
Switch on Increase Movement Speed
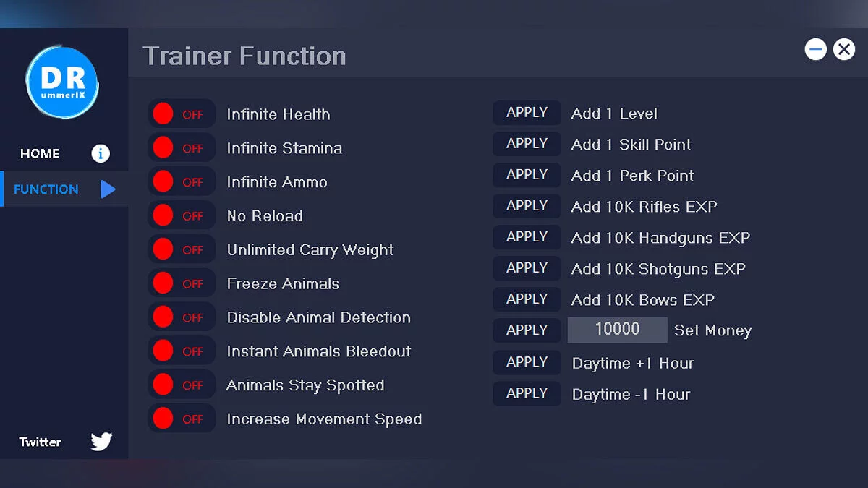(x=182, y=419)
